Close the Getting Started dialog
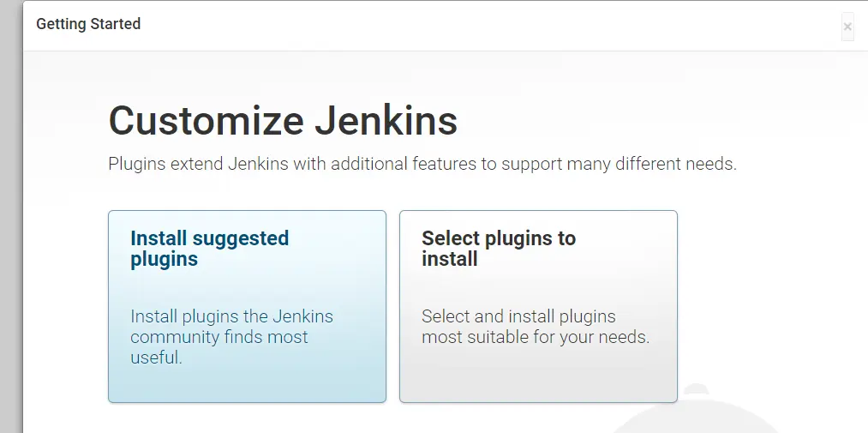 [847, 27]
